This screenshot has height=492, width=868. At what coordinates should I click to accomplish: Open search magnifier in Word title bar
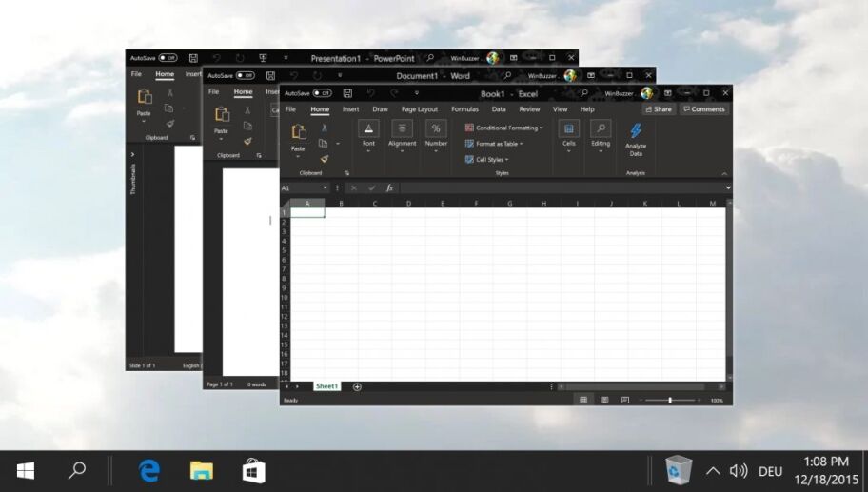pyautogui.click(x=507, y=76)
